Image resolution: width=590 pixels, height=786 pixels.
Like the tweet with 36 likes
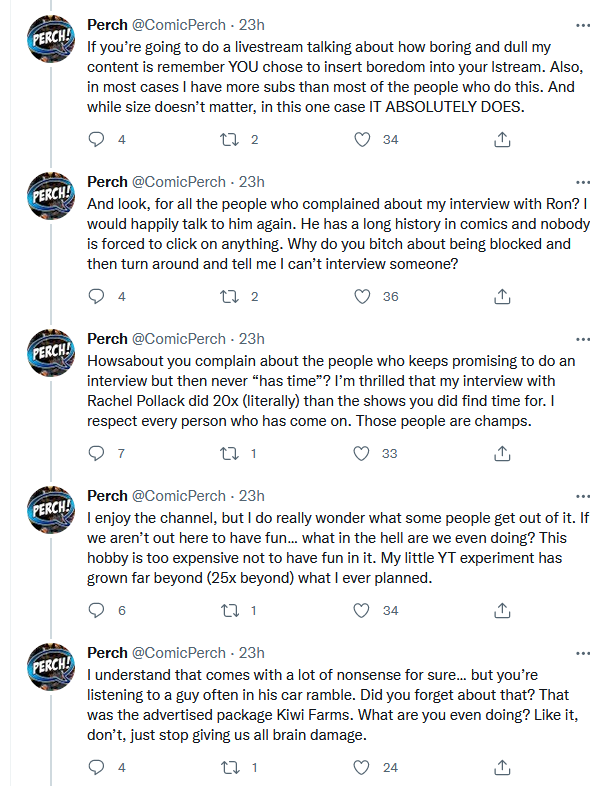(x=361, y=297)
